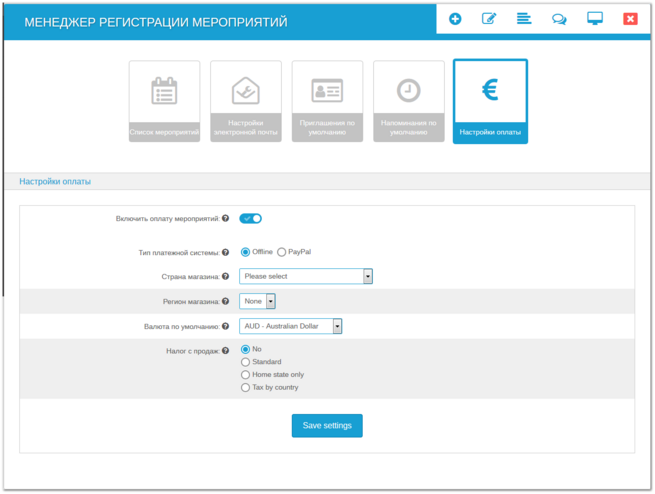Click Настройки оплаты section heading
This screenshot has width=655, height=494.
tap(55, 182)
